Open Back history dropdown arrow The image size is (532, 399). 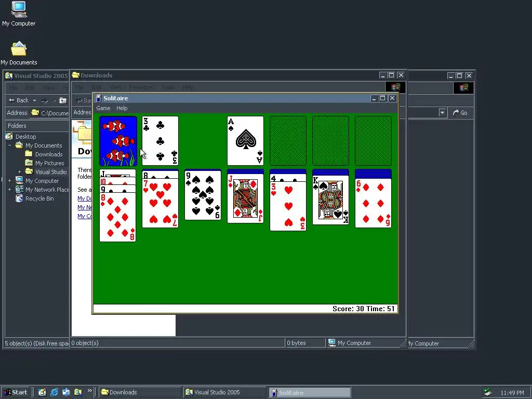tap(34, 100)
